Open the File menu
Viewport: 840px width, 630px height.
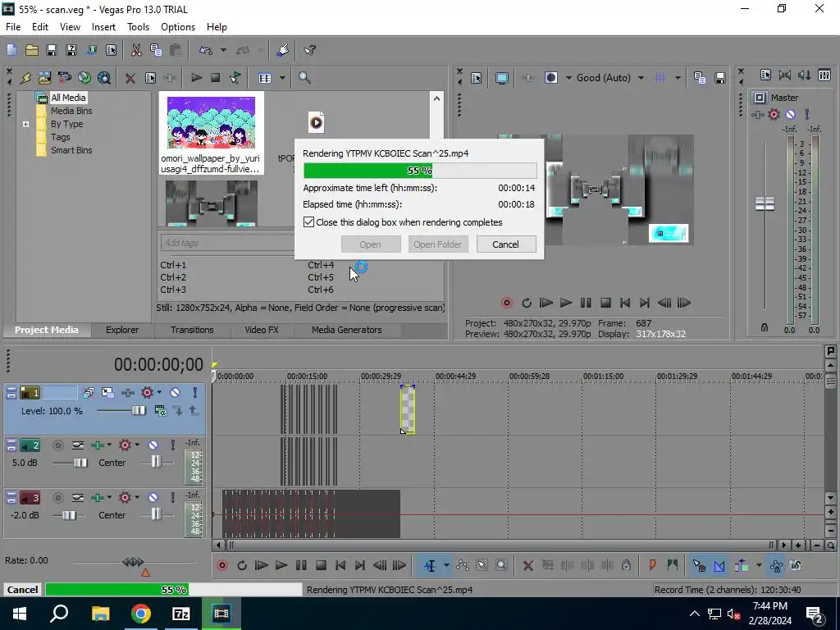click(13, 27)
